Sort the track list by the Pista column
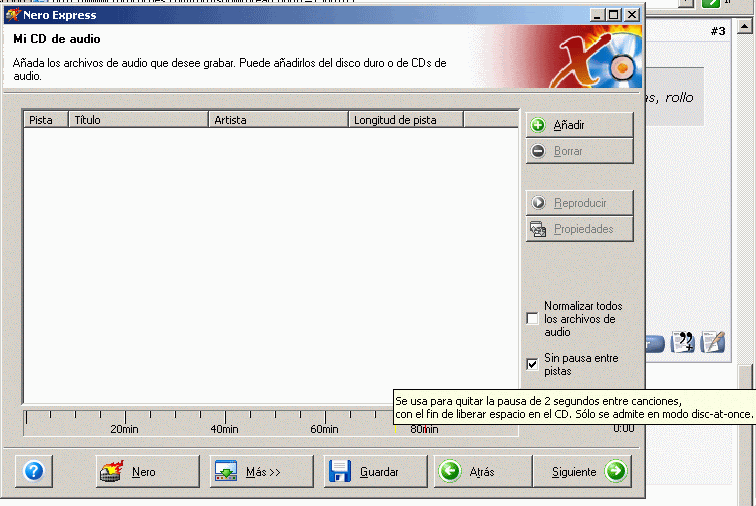Screen dimensions: 756x506 pyautogui.click(x=46, y=120)
